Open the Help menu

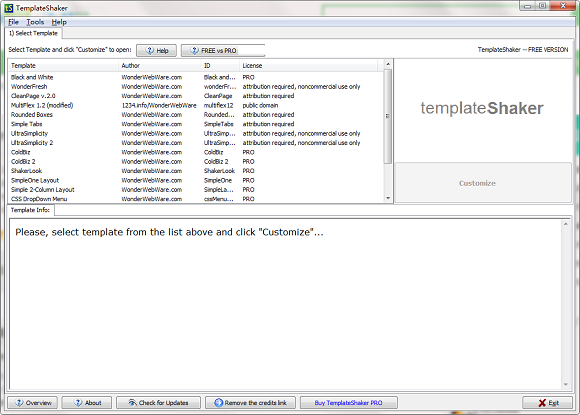click(x=59, y=22)
